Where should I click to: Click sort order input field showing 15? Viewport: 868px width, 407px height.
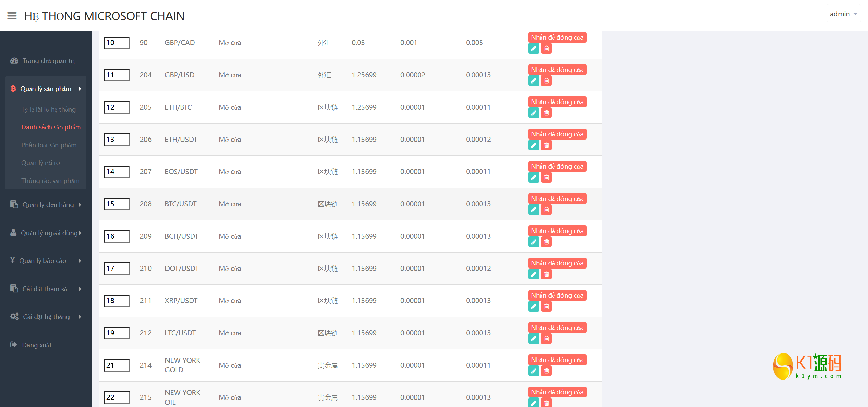click(117, 204)
